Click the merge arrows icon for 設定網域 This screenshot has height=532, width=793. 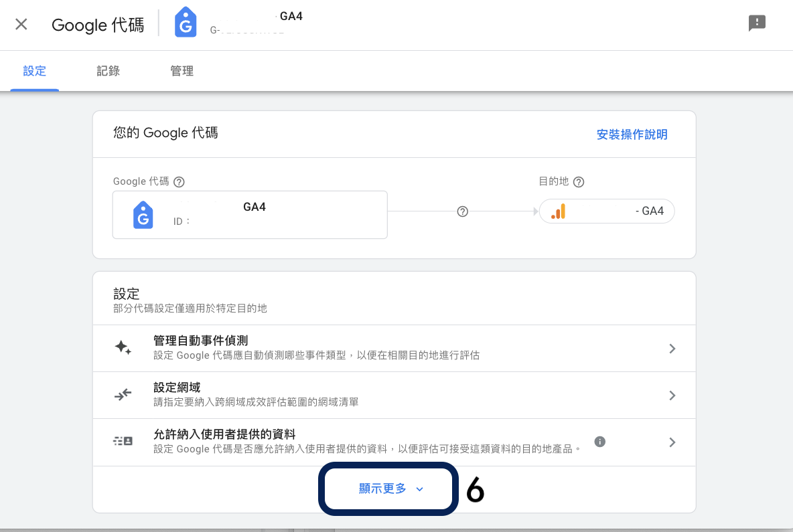coord(123,395)
